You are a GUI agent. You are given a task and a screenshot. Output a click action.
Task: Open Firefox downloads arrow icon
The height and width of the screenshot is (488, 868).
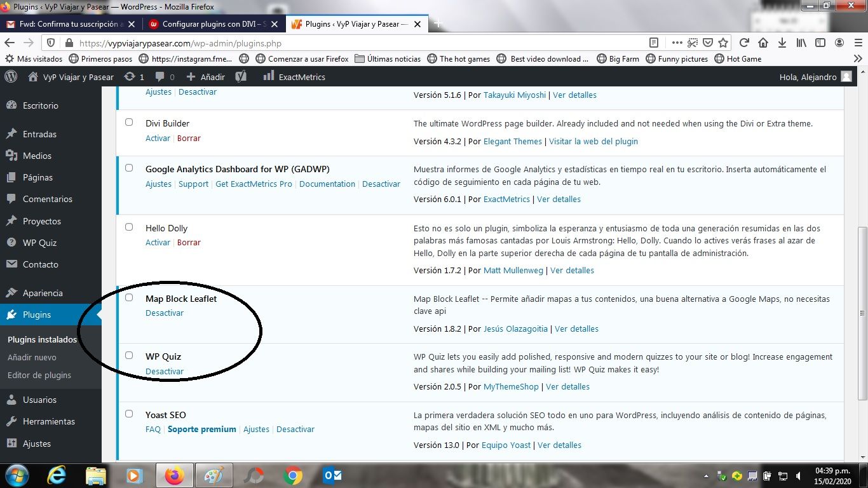(782, 43)
